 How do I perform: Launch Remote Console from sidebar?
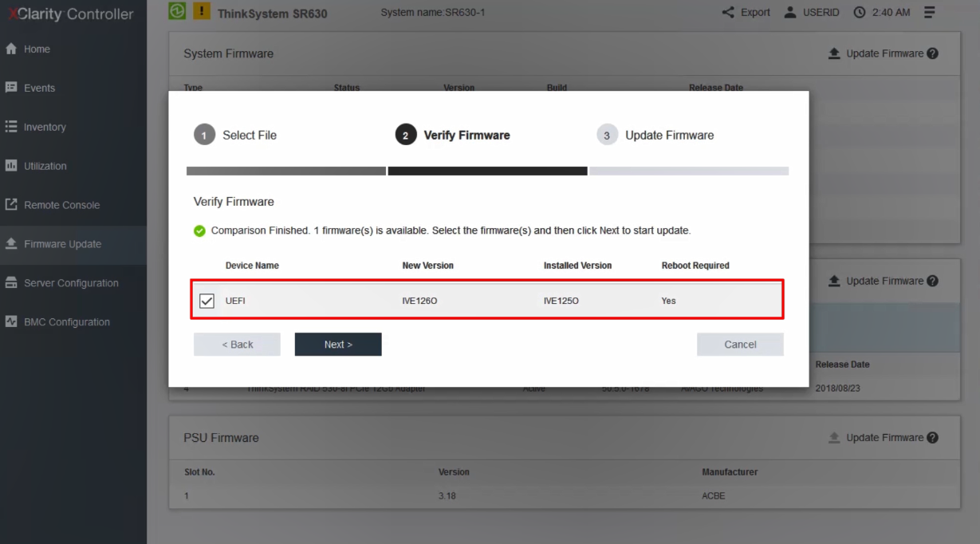pos(61,205)
